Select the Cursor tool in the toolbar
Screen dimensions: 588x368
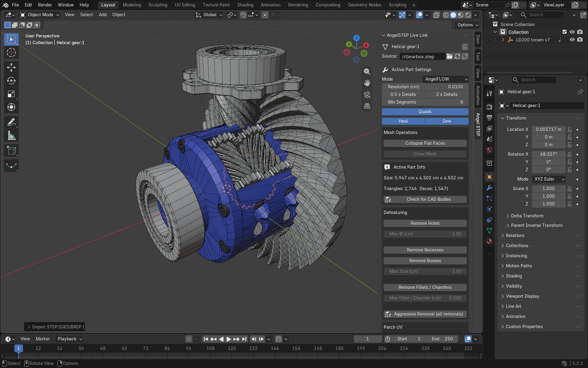11,53
